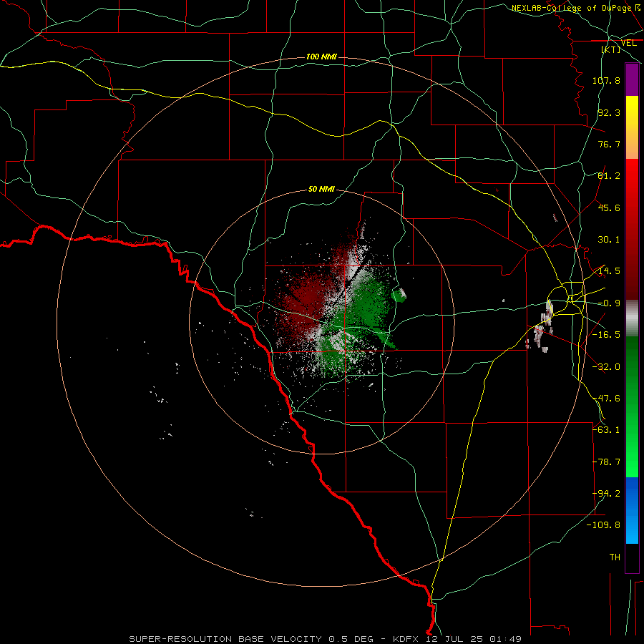The height and width of the screenshot is (644, 644).
Task: Click the 50 NMI range ring label
Action: [321, 190]
